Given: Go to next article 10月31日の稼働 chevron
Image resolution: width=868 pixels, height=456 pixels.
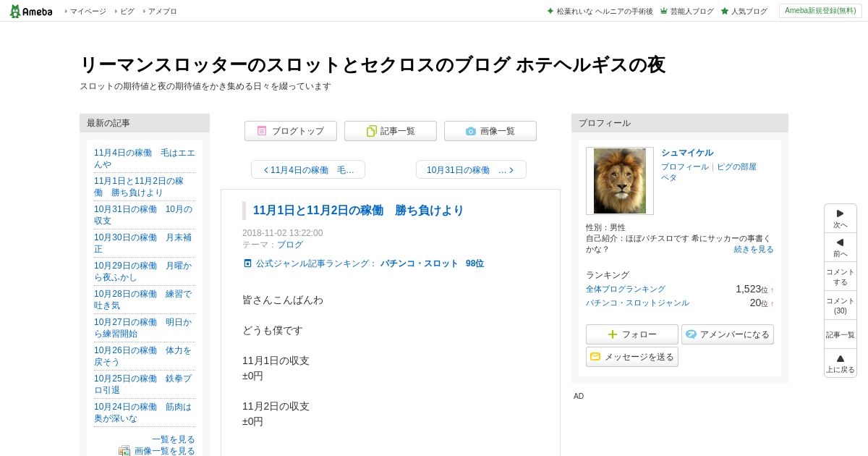Looking at the screenshot, I should (x=471, y=169).
